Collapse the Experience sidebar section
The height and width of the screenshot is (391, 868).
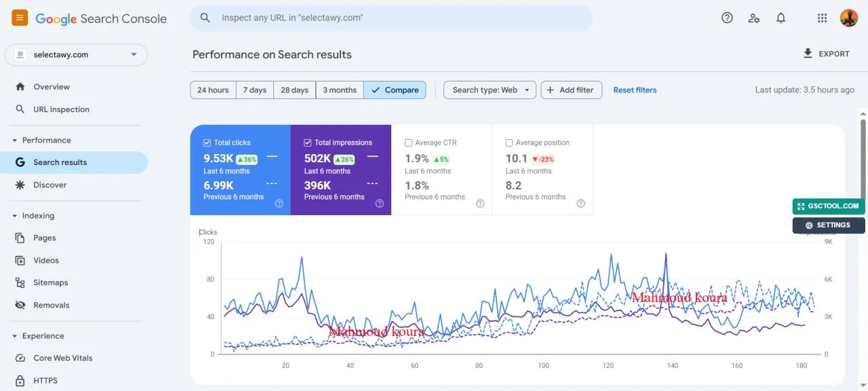tap(38, 336)
